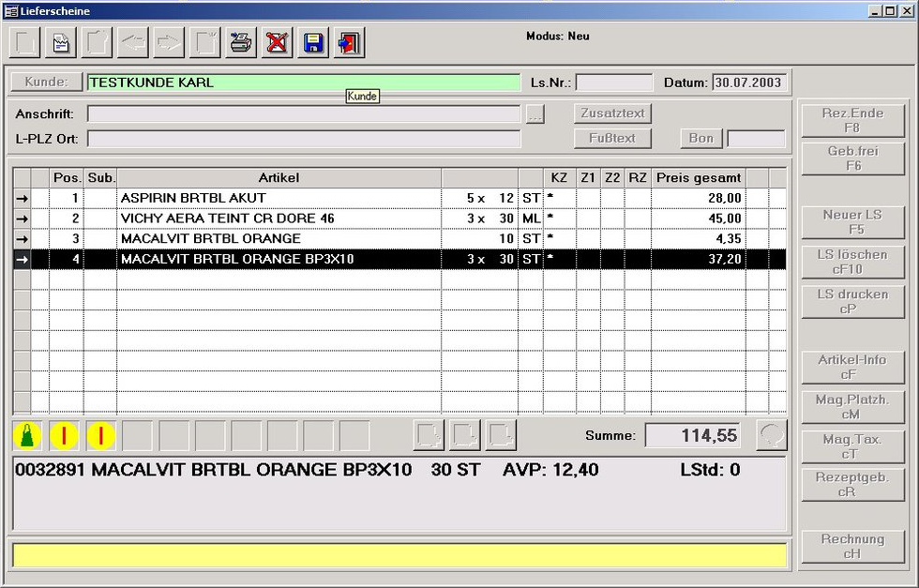Click the Zusatztext button
919x588 pixels.
pyautogui.click(x=612, y=113)
